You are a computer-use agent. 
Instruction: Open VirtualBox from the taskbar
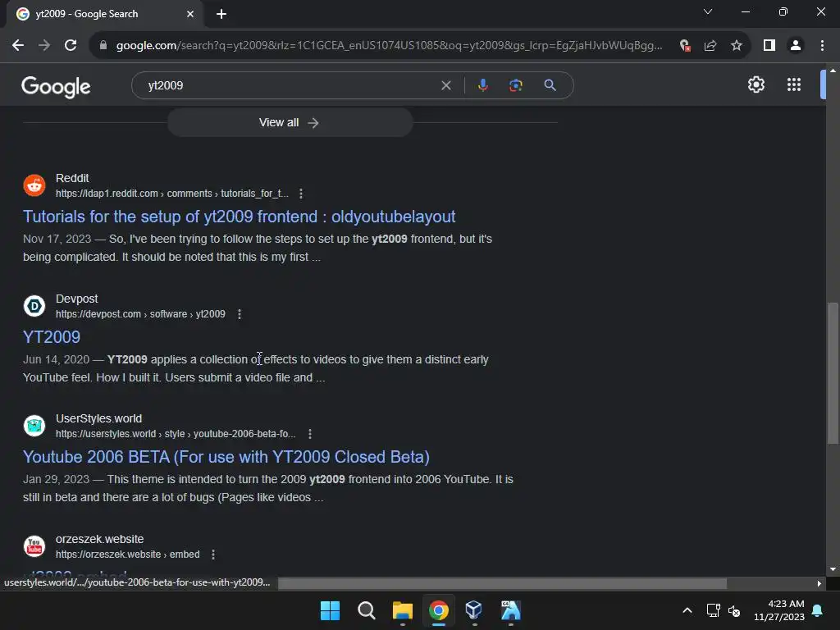[474, 610]
